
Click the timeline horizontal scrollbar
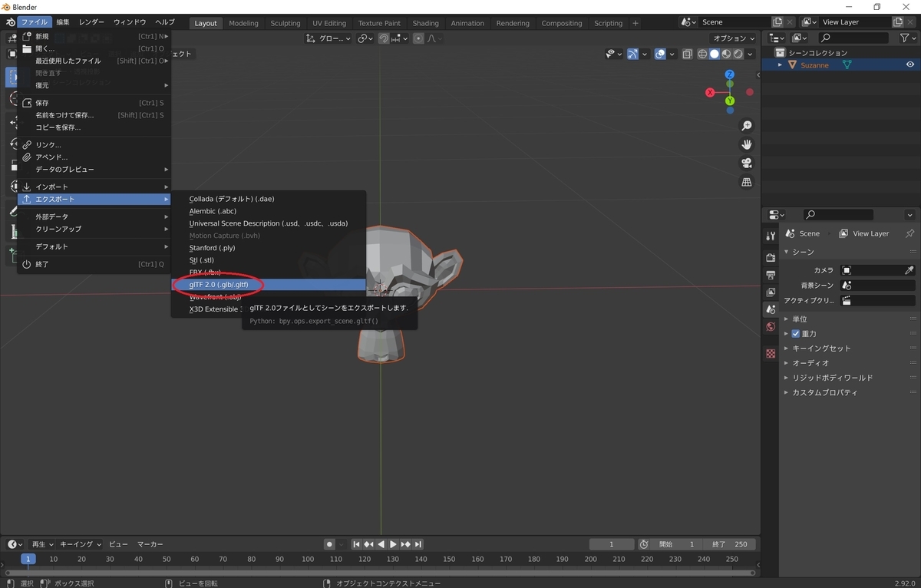pyautogui.click(x=380, y=573)
